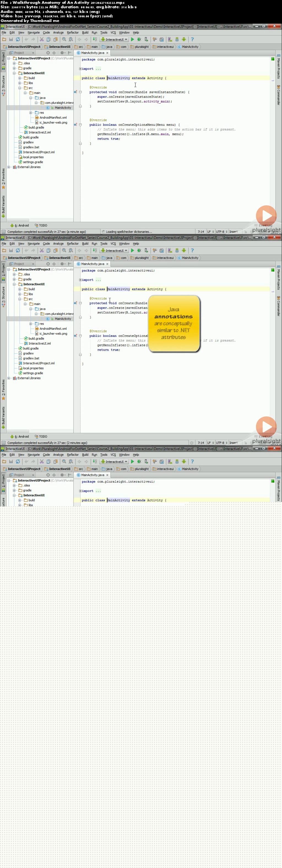Image resolution: width=282 pixels, height=868 pixels.
Task: Click AVD Manager icon in first frame toolbar
Action: pyautogui.click(x=170, y=39)
